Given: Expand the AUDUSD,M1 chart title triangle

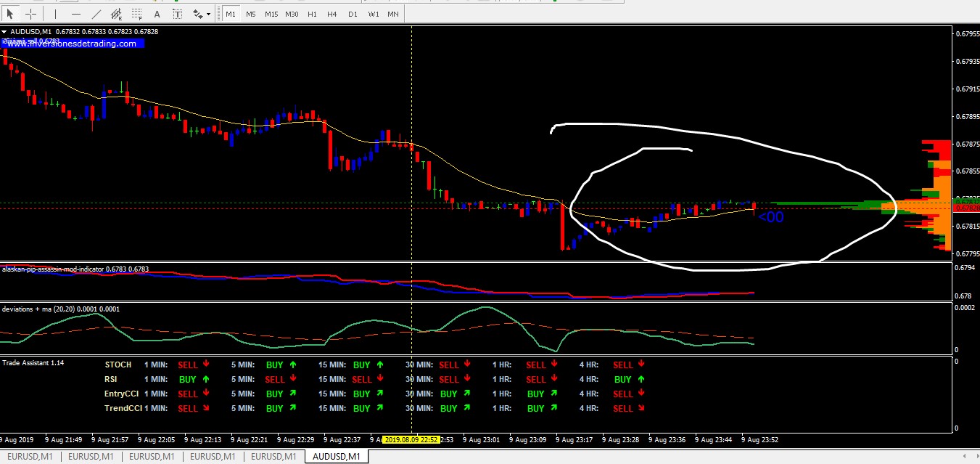Looking at the screenshot, I should point(4,32).
